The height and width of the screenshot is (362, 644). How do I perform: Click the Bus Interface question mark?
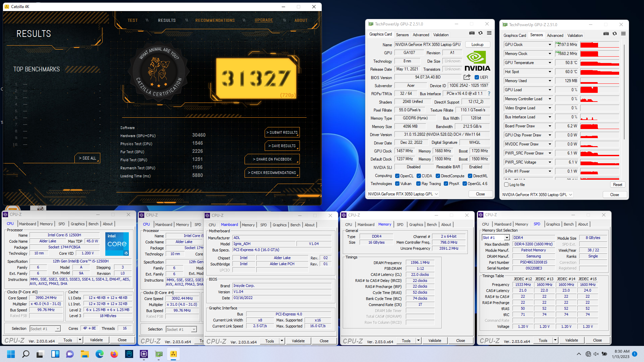coord(489,94)
